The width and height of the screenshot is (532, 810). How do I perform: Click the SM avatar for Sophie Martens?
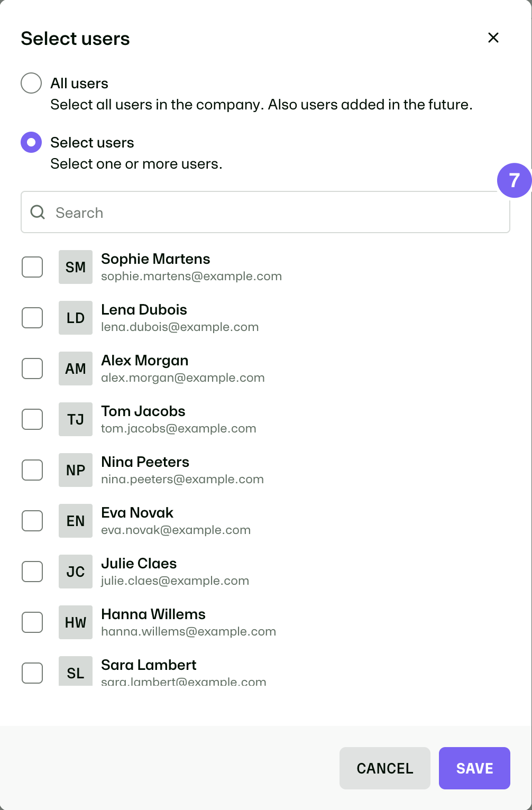[76, 267]
